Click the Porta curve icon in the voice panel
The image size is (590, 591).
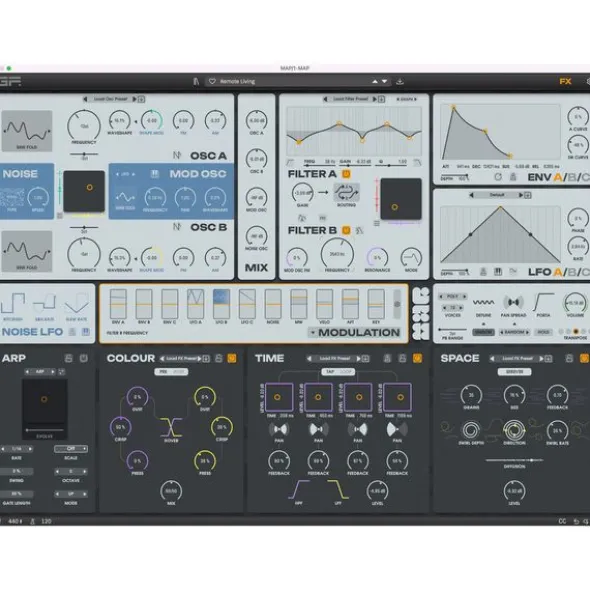coord(544,302)
